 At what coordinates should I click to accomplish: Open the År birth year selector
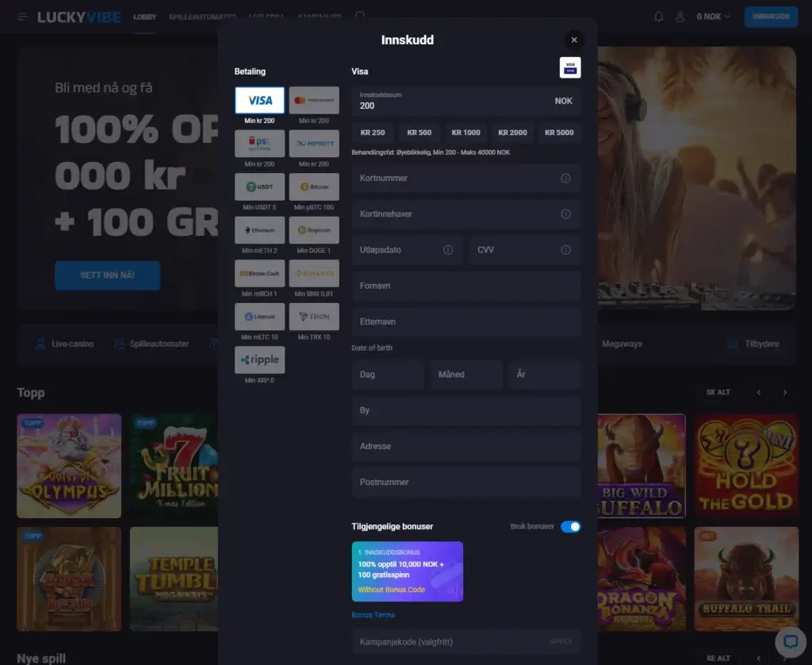[x=544, y=375]
